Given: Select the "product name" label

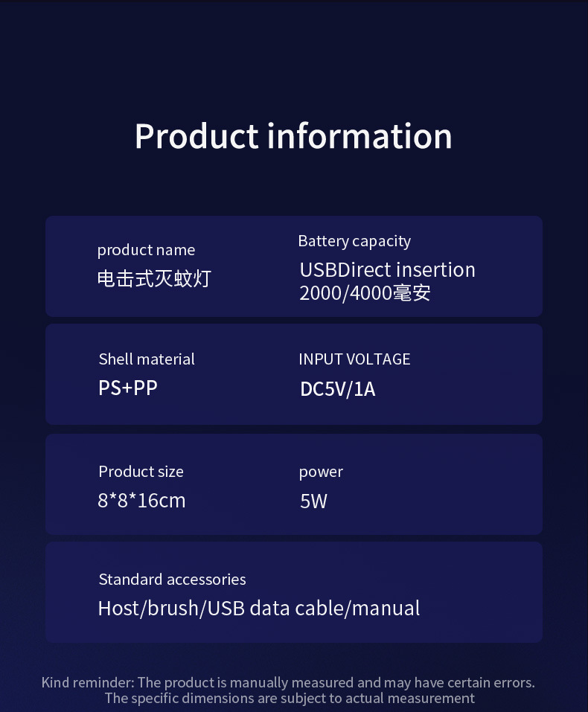Looking at the screenshot, I should [146, 250].
